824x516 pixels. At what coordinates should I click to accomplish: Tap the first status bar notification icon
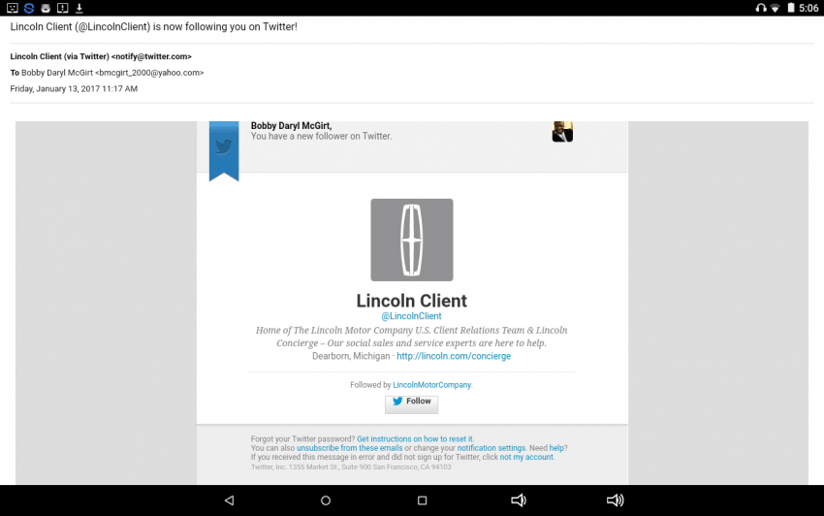pos(13,8)
